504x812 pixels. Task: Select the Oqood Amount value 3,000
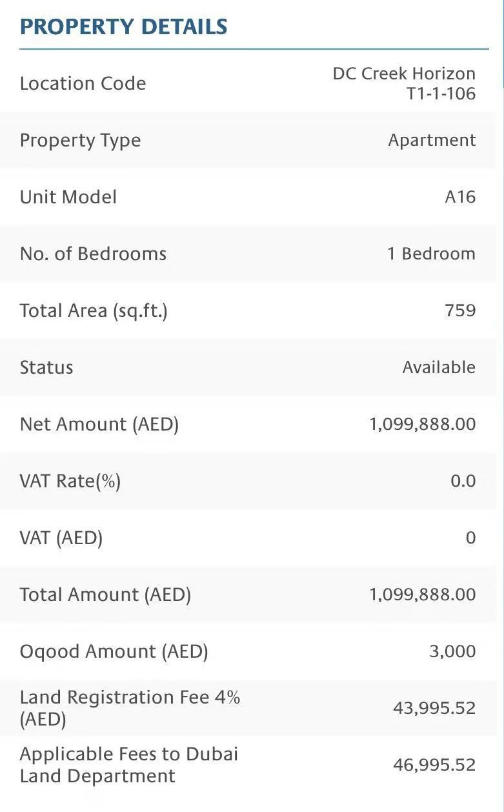click(x=452, y=652)
